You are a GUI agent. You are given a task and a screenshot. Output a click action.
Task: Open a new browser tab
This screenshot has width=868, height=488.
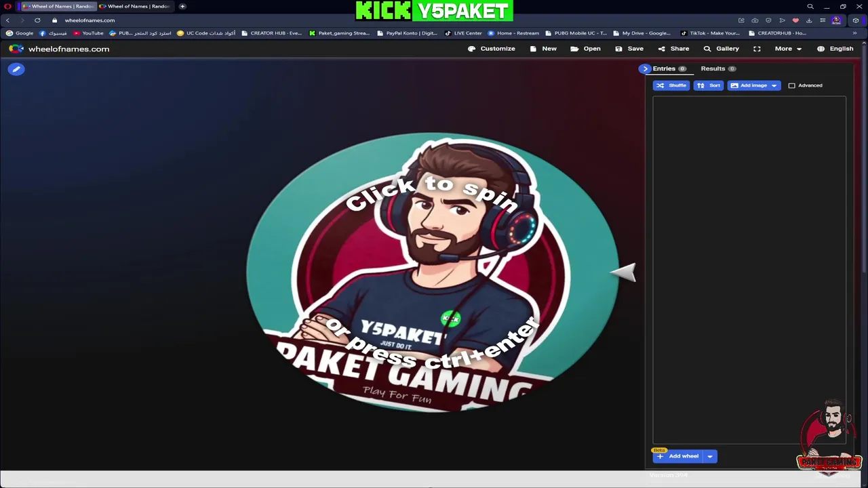click(182, 6)
